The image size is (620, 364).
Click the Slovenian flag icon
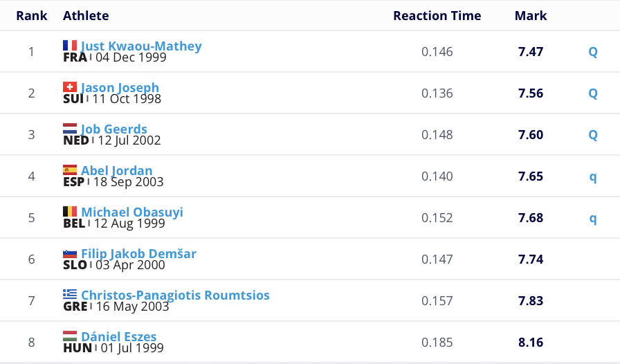tap(70, 253)
